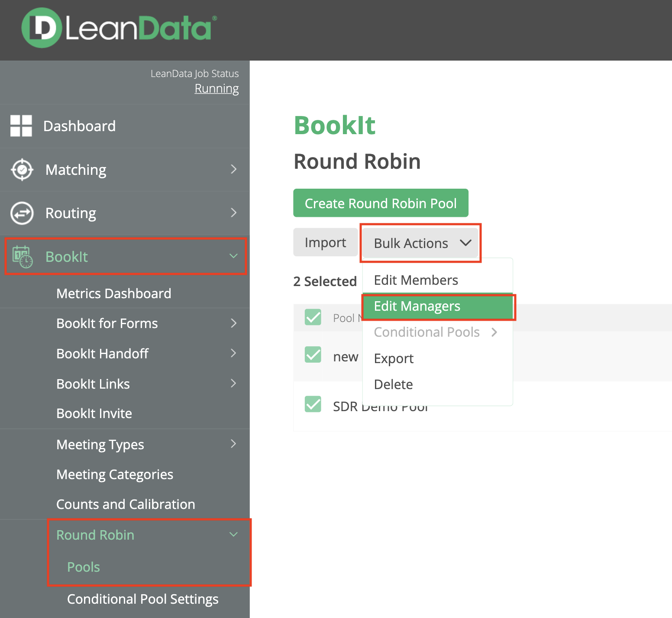Screen dimensions: 672x618
Task: Uncheck the SDR Demo Pool checkbox
Action: pos(313,404)
